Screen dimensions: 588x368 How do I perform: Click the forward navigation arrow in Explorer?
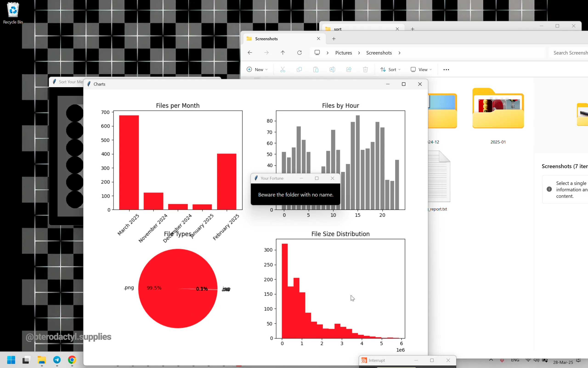point(266,53)
